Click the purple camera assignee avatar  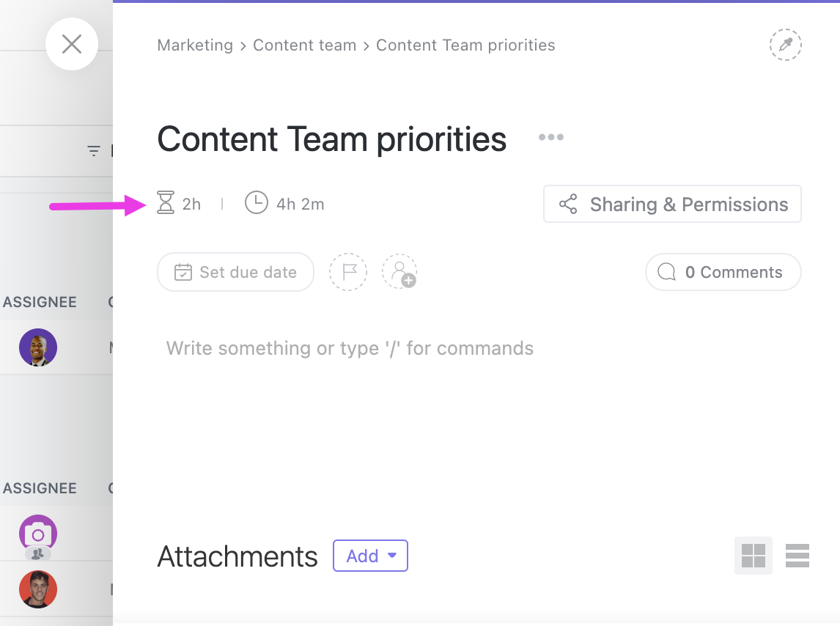coord(38,534)
